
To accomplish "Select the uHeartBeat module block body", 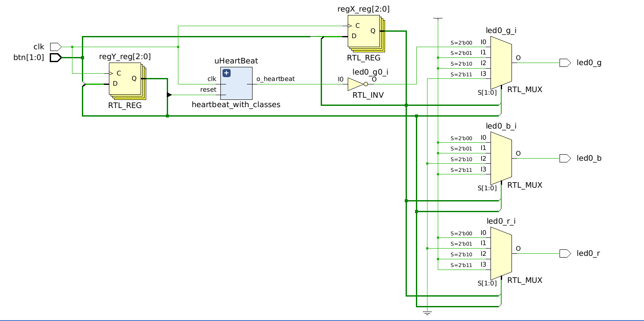I will point(236,83).
